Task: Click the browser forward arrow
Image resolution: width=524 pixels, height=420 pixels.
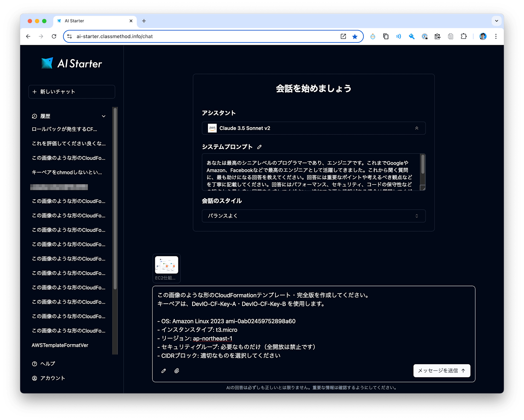Action: coord(41,36)
